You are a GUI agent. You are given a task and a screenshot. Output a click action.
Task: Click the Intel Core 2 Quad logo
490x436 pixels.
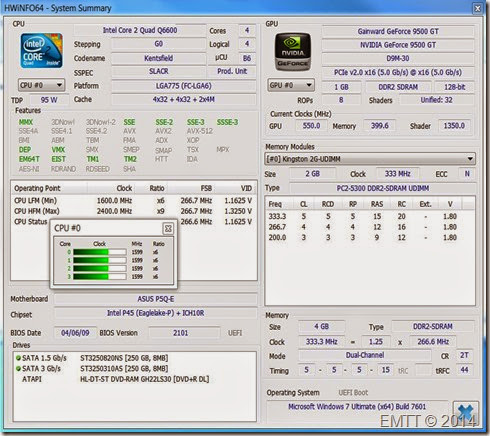[x=42, y=51]
